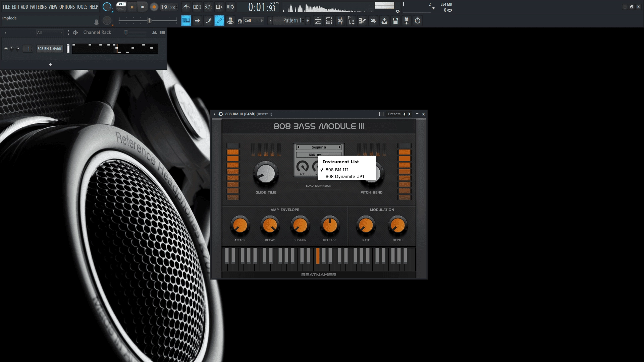644x362 pixels.
Task: Toggle loop recording icon
Action: click(x=230, y=7)
